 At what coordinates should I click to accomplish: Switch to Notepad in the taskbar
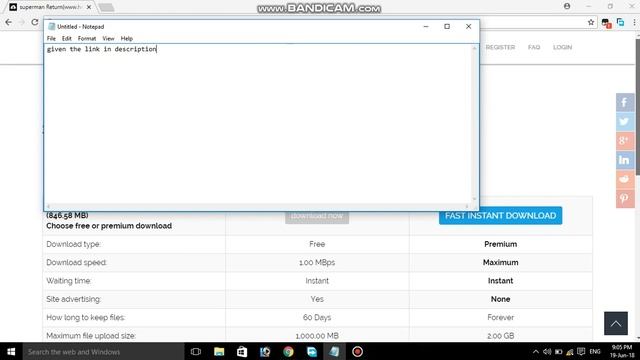[x=334, y=351]
